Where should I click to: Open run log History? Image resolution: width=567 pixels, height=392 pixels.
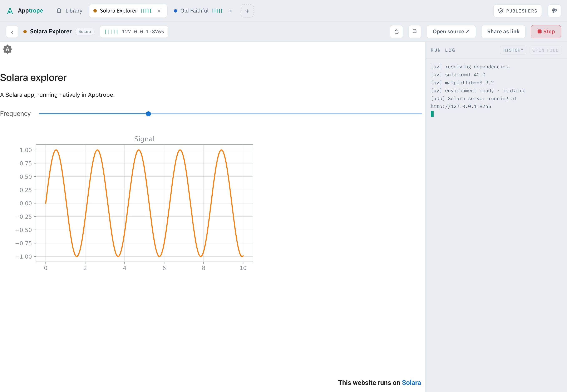click(x=513, y=50)
